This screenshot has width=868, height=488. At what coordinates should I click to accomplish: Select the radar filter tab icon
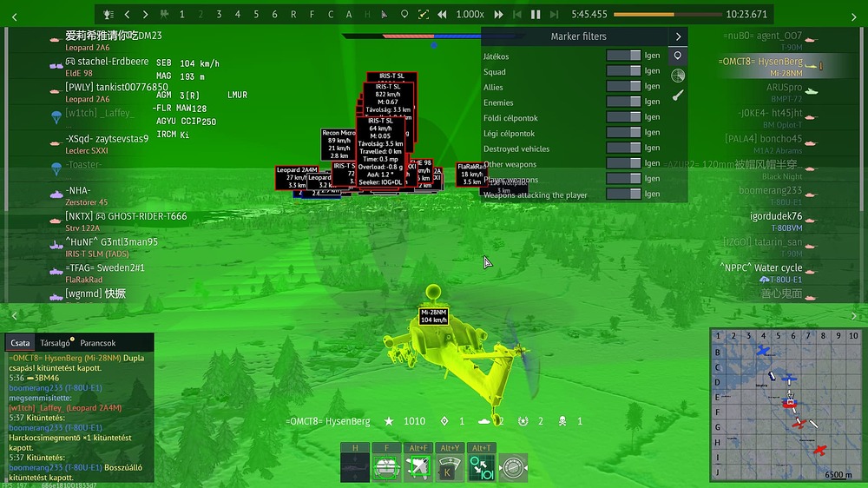point(678,76)
